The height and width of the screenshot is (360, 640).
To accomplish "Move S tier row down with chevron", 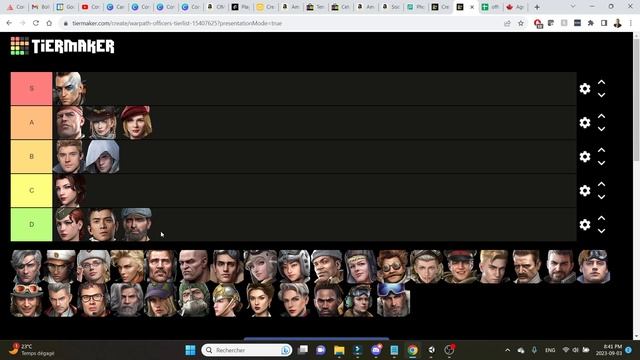I will tap(601, 95).
